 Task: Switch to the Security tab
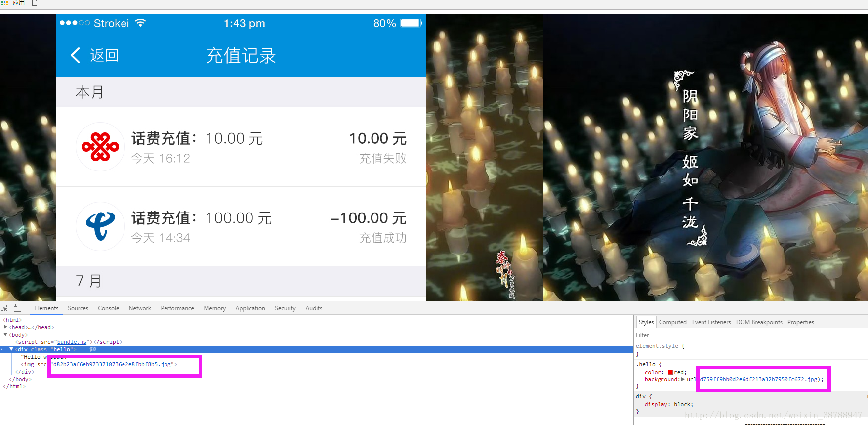coord(285,308)
